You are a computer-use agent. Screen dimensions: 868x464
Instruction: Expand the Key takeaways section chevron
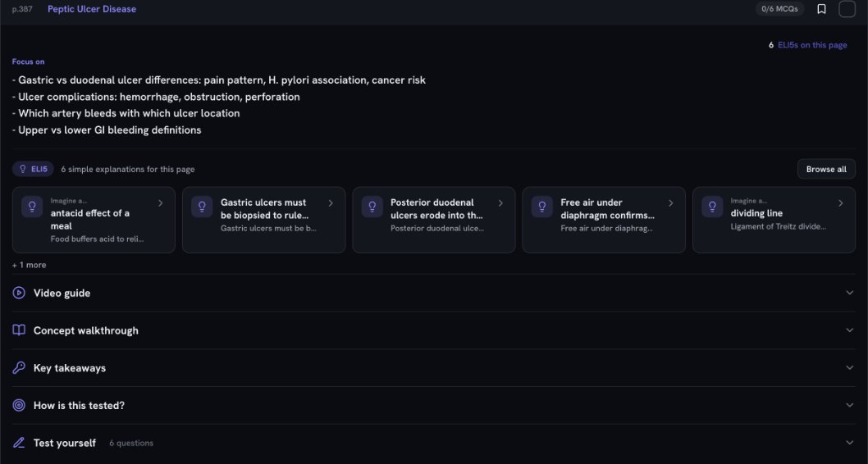[849, 368]
